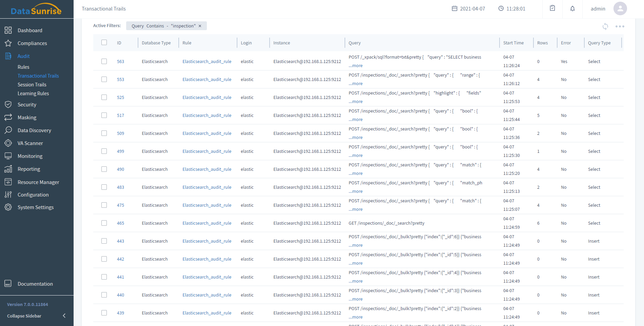Image resolution: width=644 pixels, height=326 pixels.
Task: Click the Data Discovery sidebar icon
Action: point(8,130)
